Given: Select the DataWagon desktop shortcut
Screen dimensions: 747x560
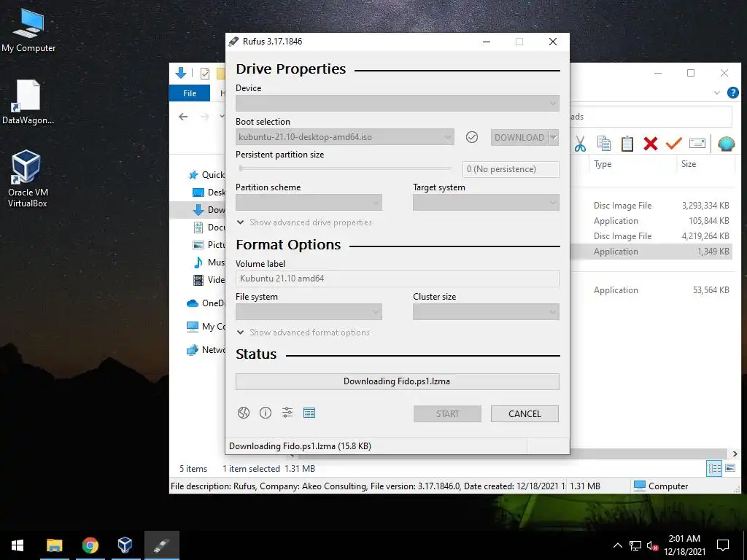Looking at the screenshot, I should coord(28,102).
